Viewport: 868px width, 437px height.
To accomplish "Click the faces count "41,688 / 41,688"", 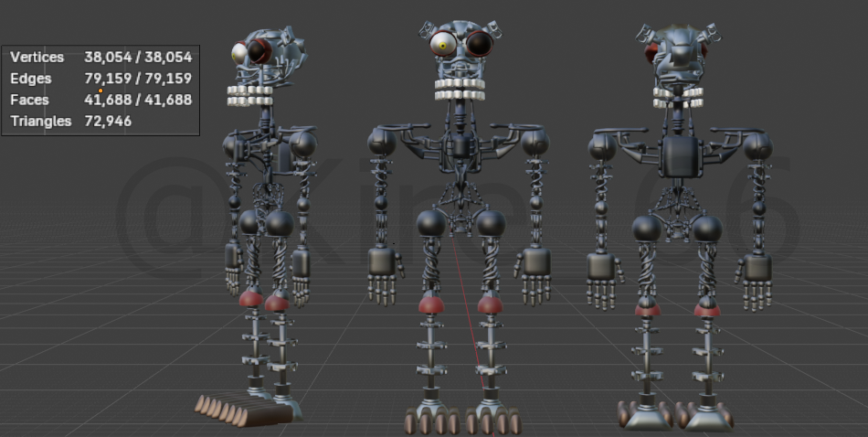I will pyautogui.click(x=138, y=100).
